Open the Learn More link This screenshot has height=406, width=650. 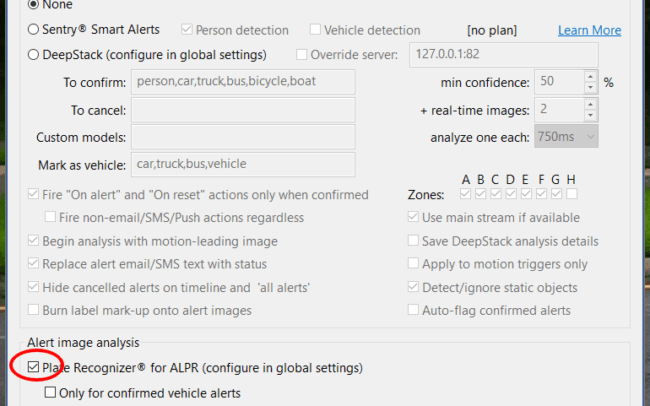pos(589,30)
